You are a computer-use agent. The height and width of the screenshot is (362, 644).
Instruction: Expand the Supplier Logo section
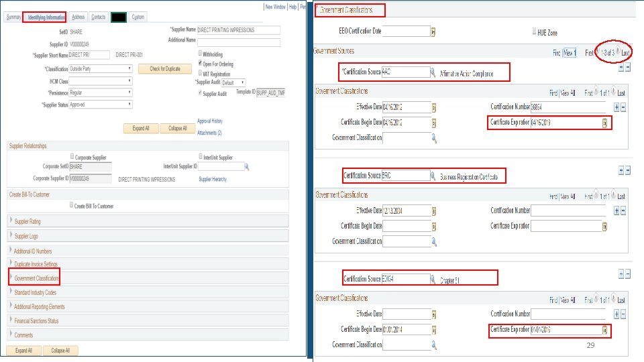11,235
